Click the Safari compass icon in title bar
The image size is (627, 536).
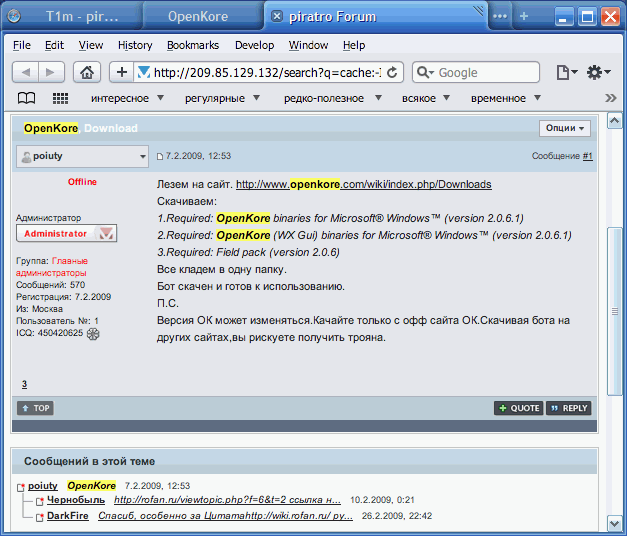[14, 16]
